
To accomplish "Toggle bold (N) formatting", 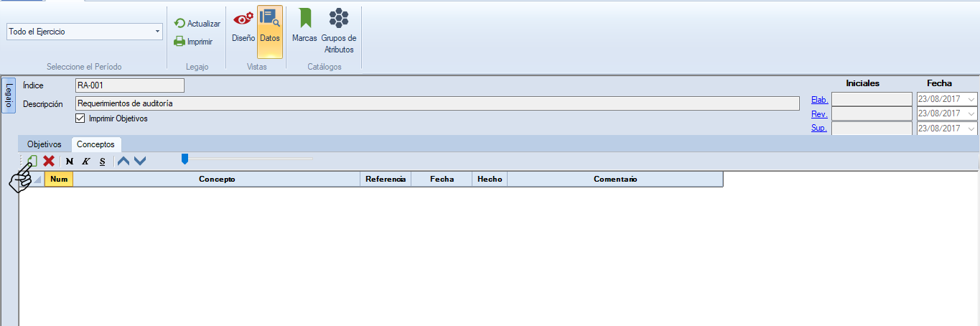I will click(70, 162).
